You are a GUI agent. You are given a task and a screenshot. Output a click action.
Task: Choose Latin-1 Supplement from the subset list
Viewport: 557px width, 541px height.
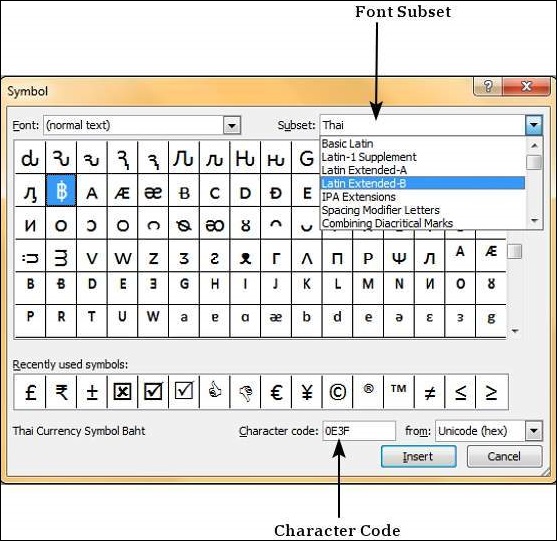(422, 157)
